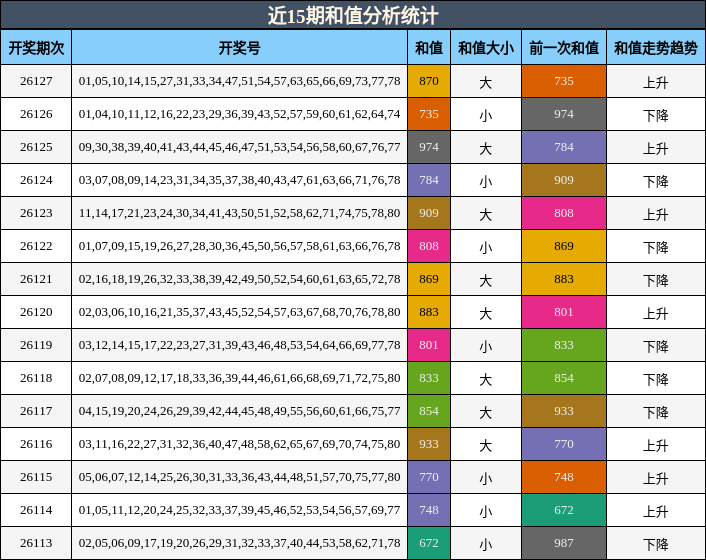
Task: Select the 和值 cell 735 in row 26126
Action: pos(429,114)
